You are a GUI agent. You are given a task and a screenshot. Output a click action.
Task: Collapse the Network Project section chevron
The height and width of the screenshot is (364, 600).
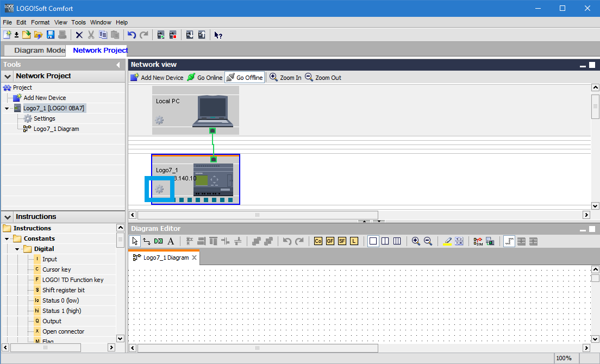point(7,76)
